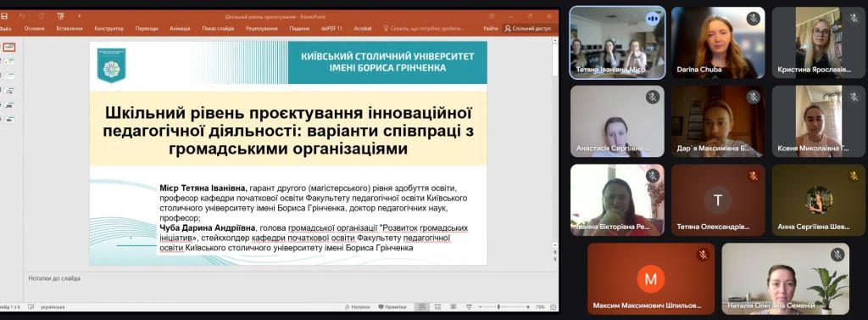Fit slide to current window icon

pos(553,306)
